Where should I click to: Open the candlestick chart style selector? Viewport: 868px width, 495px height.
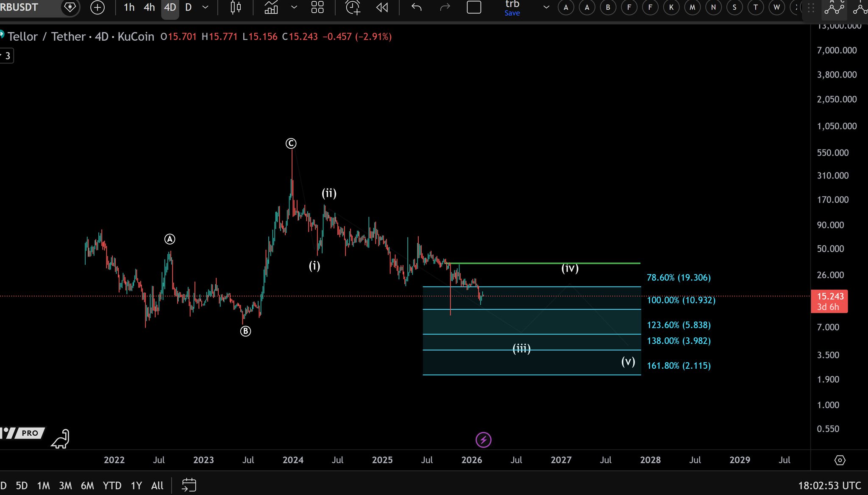(236, 7)
